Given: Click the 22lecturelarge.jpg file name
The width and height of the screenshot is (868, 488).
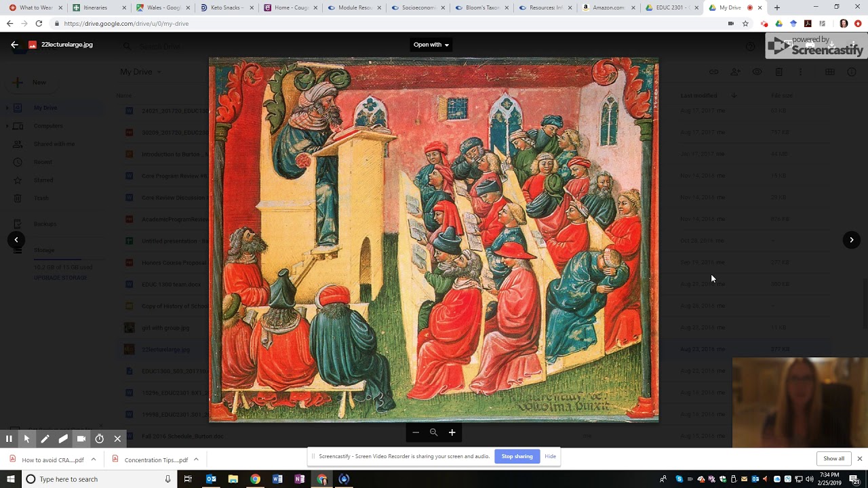Looking at the screenshot, I should (x=67, y=45).
